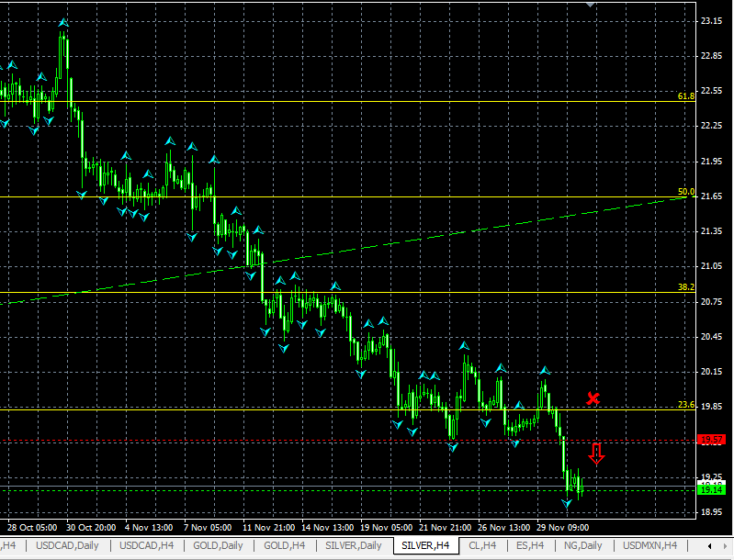Open the GOLD,H4 chart tab

tap(283, 546)
